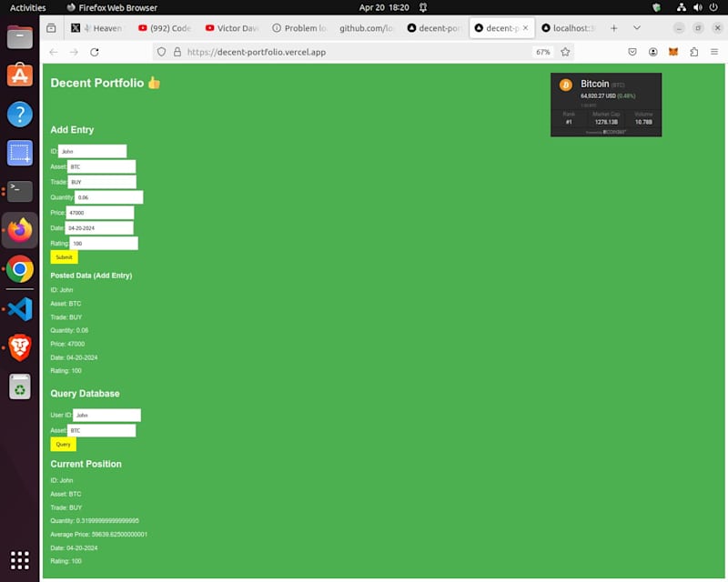Click the ID input field with John
The width and height of the screenshot is (728, 582).
pyautogui.click(x=93, y=151)
